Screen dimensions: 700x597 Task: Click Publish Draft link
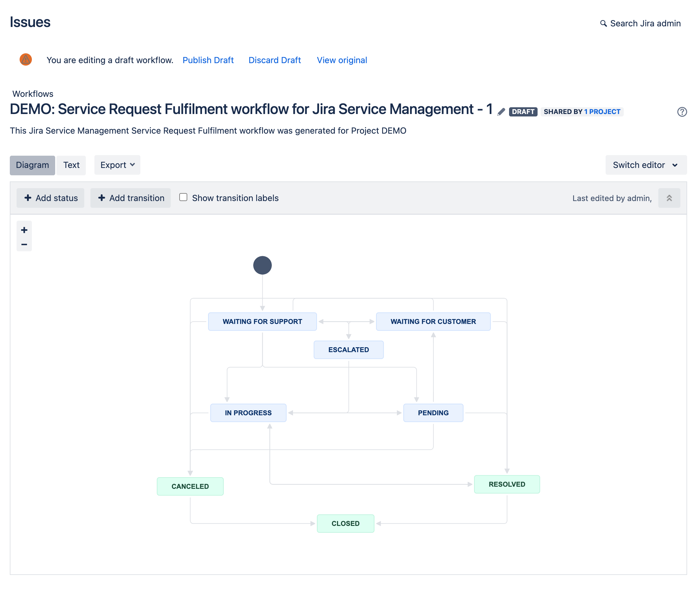(208, 60)
